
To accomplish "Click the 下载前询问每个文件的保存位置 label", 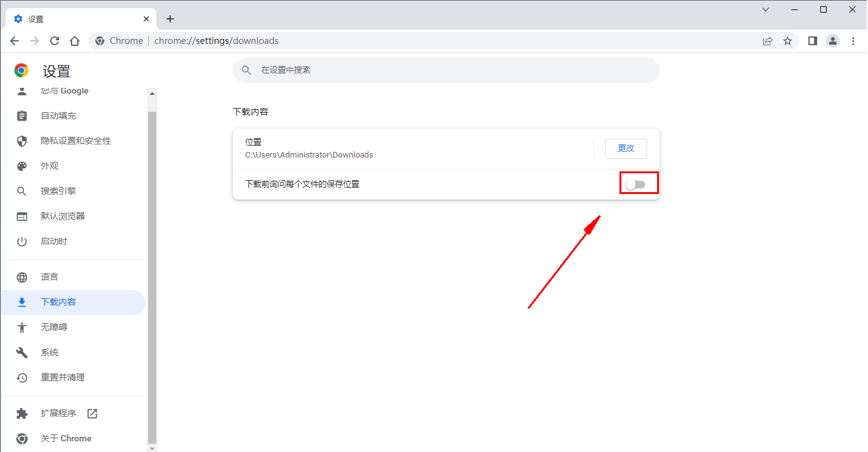I will click(302, 185).
